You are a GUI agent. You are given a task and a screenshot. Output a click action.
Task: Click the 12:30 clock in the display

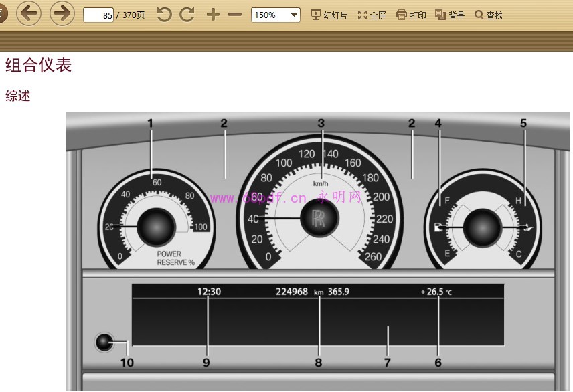209,292
